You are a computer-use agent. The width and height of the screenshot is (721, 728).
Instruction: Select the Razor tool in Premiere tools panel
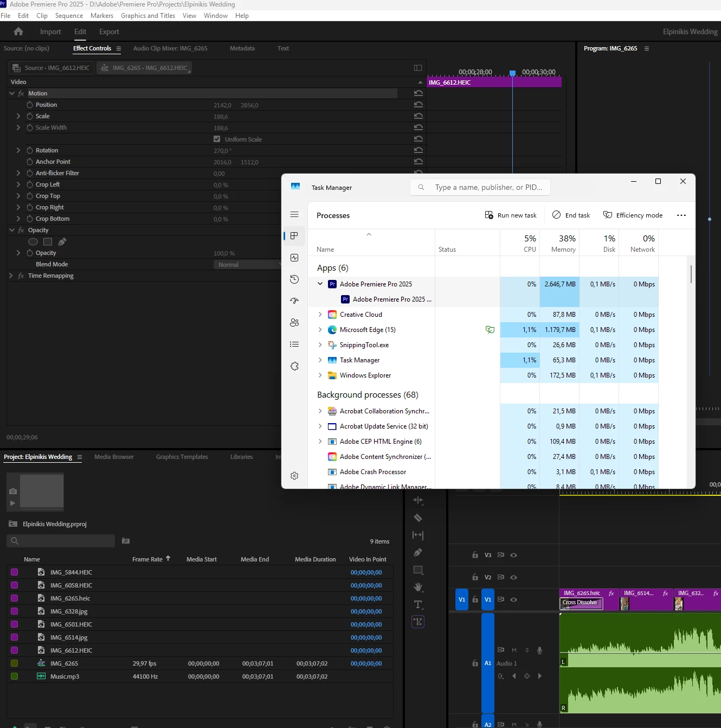click(x=418, y=518)
